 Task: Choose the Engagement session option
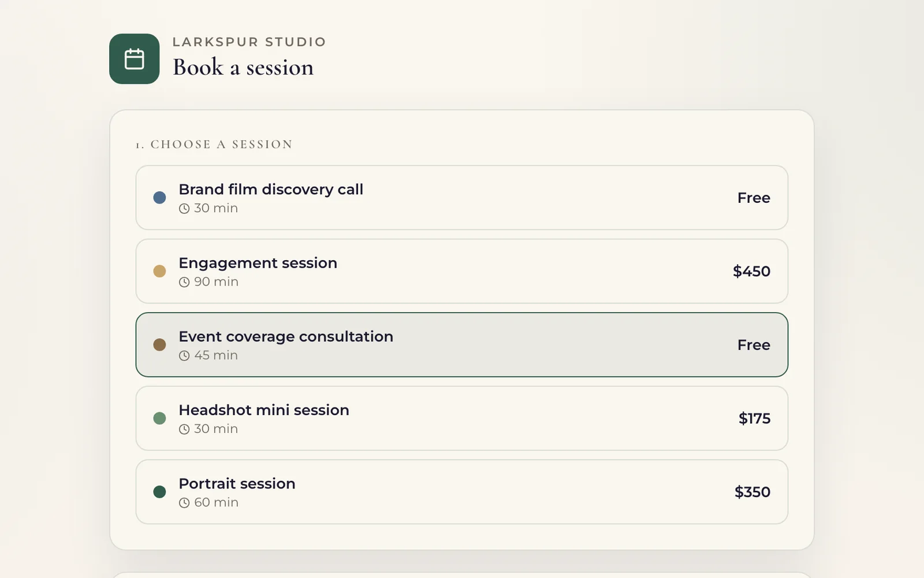tap(462, 271)
